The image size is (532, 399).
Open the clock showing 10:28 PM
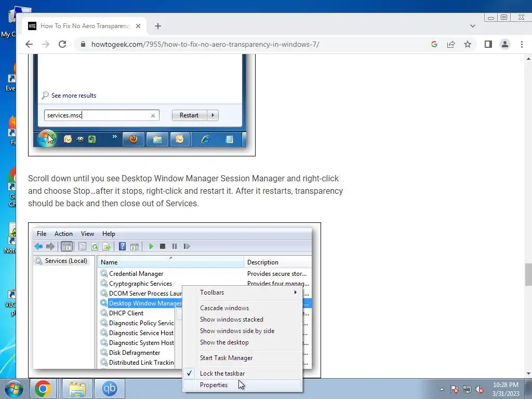(506, 389)
